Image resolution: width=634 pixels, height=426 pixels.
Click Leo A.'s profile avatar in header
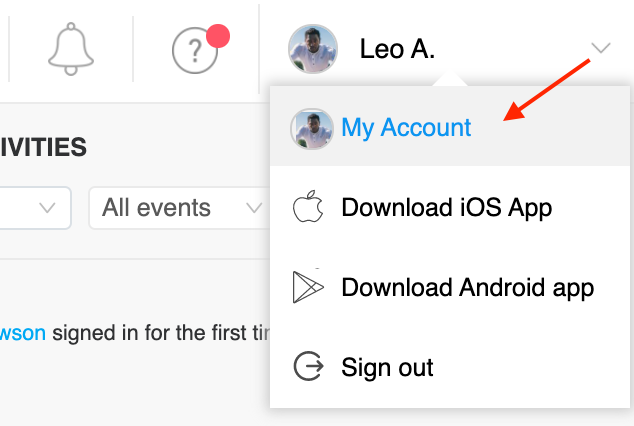tap(312, 49)
